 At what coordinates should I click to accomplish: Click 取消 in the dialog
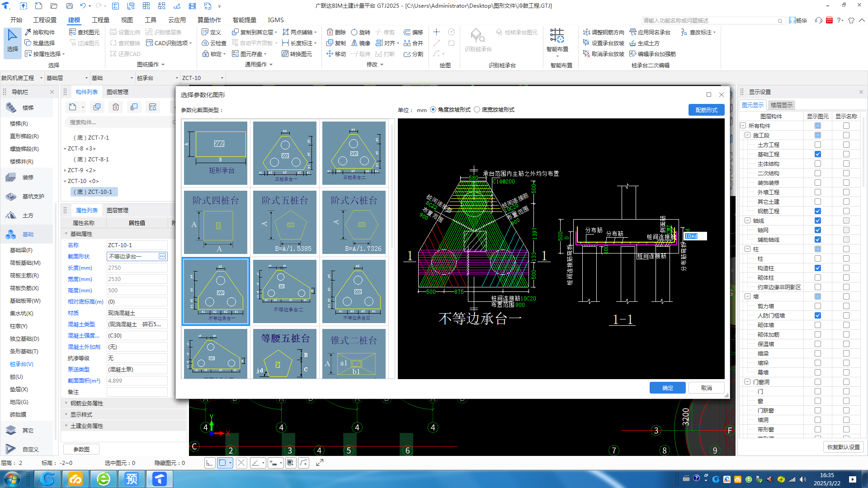click(706, 388)
